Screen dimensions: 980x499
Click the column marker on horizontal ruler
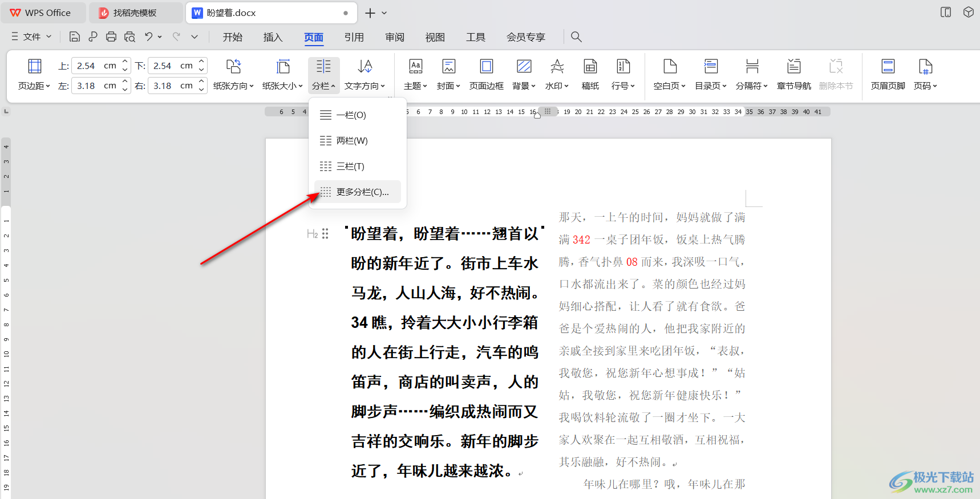click(548, 111)
